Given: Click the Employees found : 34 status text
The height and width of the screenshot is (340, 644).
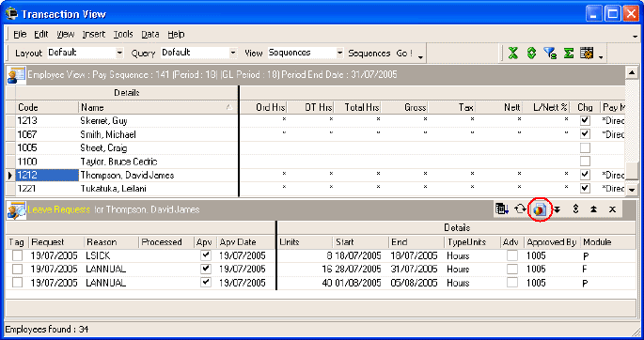Looking at the screenshot, I should point(46,330).
